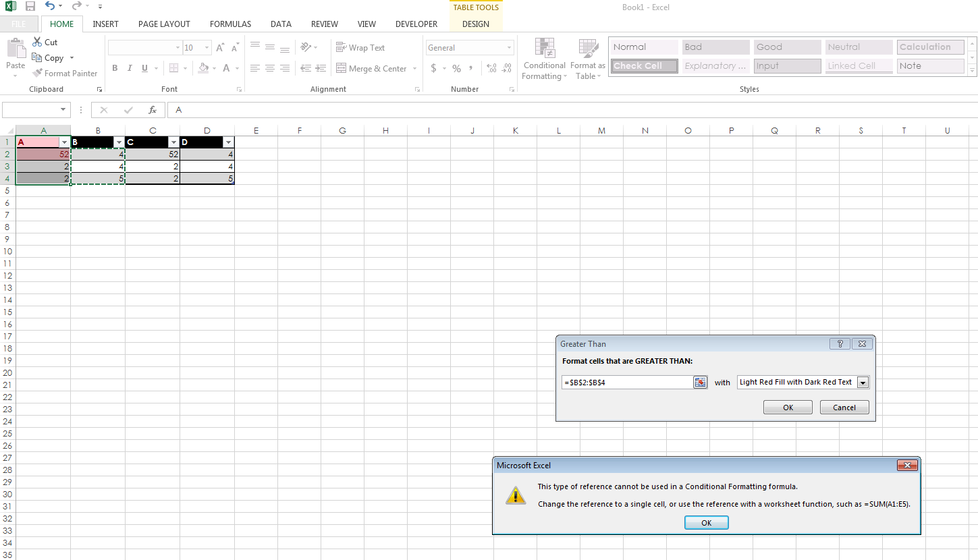978x560 pixels.
Task: Click the Copy button
Action: pyautogui.click(x=48, y=57)
